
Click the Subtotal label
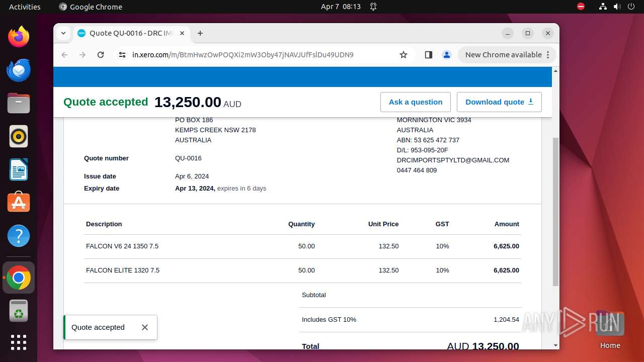point(314,295)
